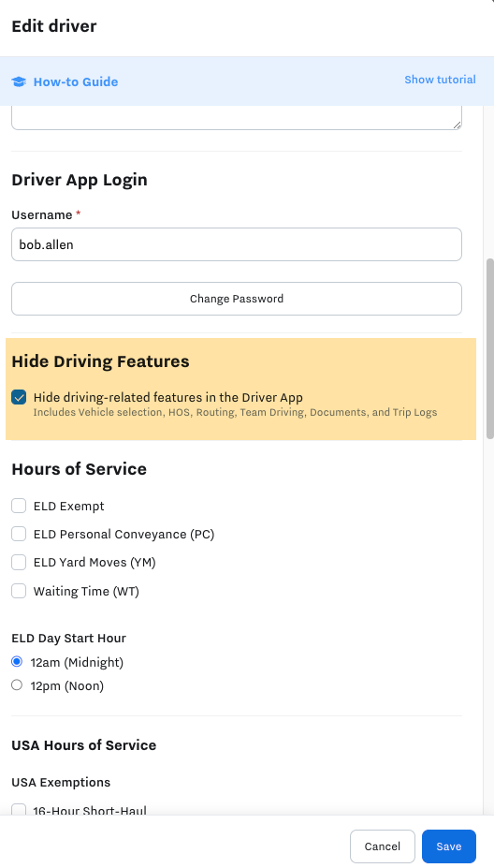Click the vertical scrollbar thumb
The image size is (494, 868).
pyautogui.click(x=489, y=348)
